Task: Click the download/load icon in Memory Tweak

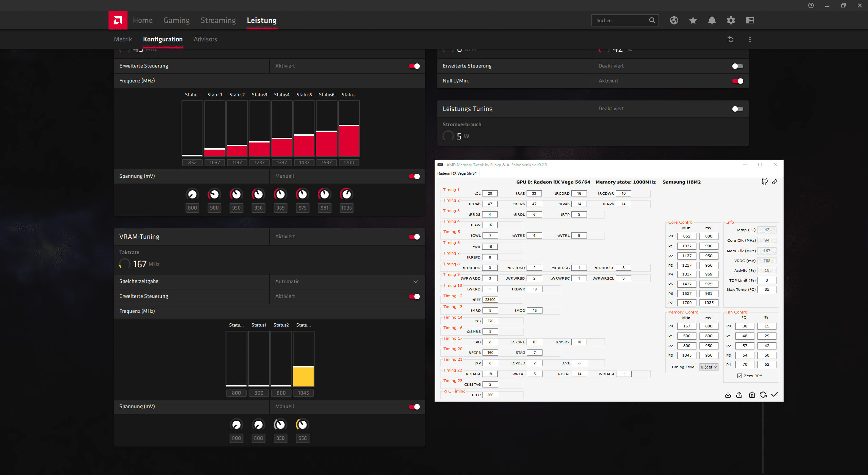Action: point(728,395)
